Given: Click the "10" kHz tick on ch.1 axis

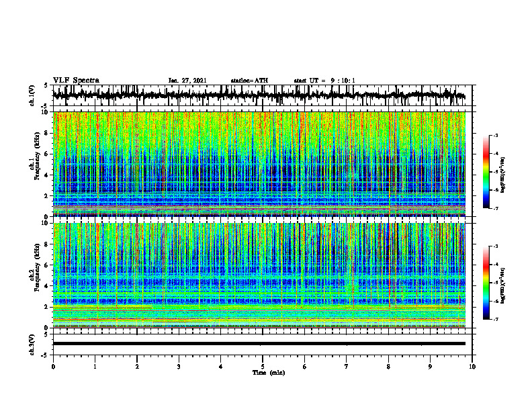Looking at the screenshot, I should point(46,112).
